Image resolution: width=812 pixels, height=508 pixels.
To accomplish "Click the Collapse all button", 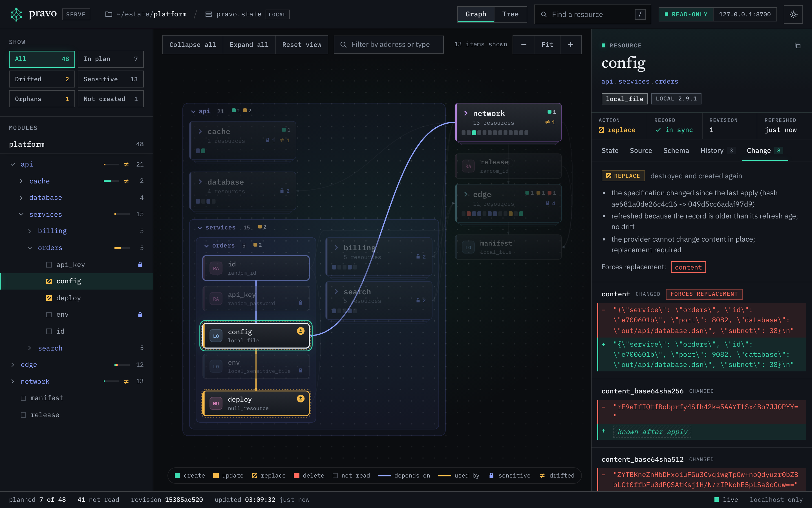I will coord(193,45).
